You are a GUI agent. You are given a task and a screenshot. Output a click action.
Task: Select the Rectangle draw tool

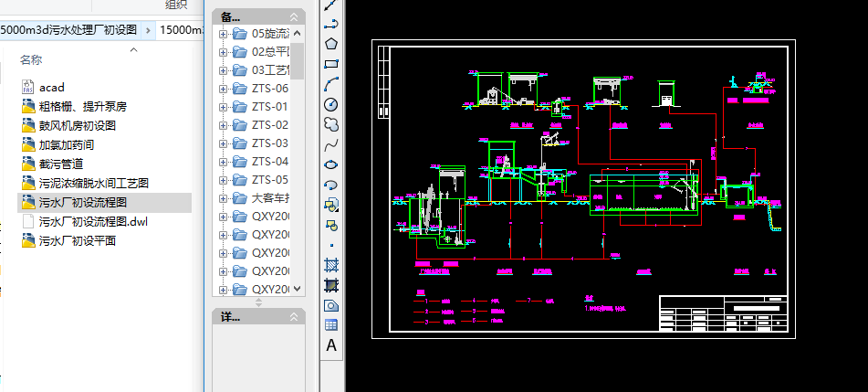pyautogui.click(x=331, y=64)
